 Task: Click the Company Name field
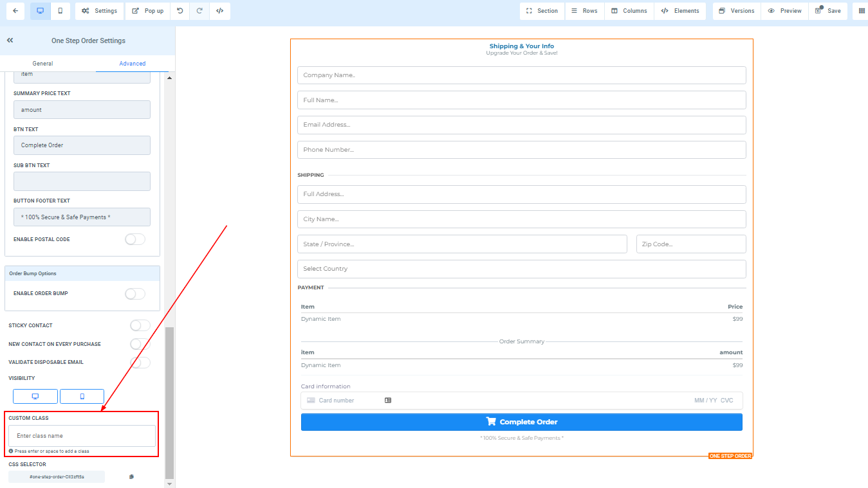coord(522,75)
